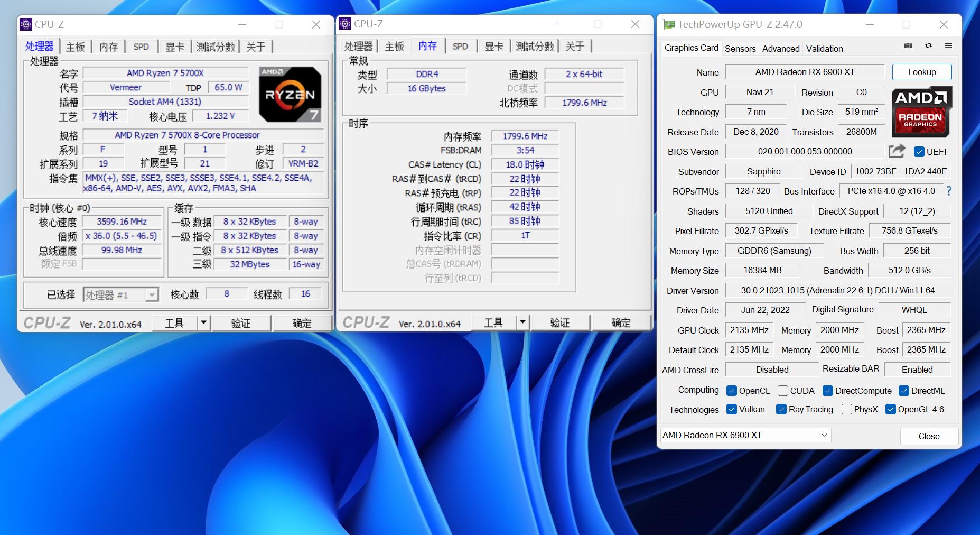Enable the CUDA checkbox
Viewport: 980px width, 535px height.
point(783,391)
